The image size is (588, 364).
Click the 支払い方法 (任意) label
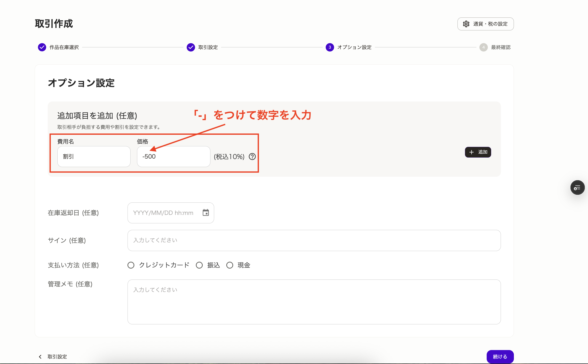[x=73, y=265]
